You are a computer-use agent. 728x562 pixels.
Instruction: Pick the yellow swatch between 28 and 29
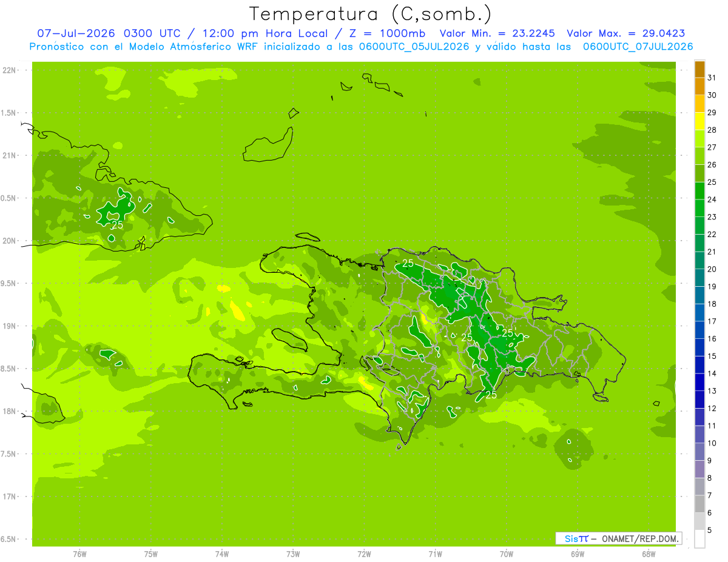[x=699, y=122]
